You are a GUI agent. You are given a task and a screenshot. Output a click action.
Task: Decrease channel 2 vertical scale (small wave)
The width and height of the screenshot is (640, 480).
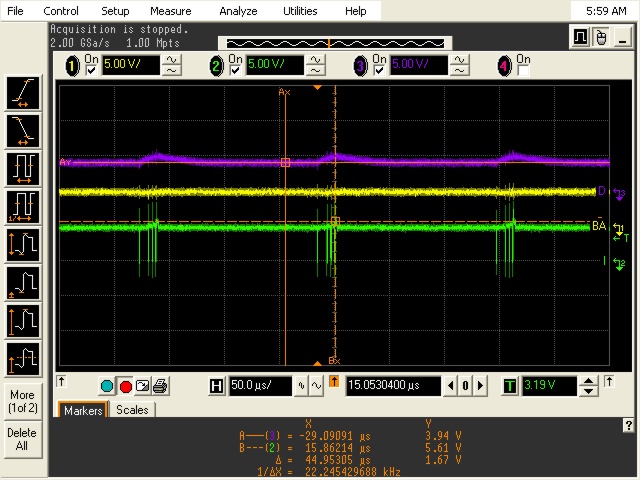316,71
